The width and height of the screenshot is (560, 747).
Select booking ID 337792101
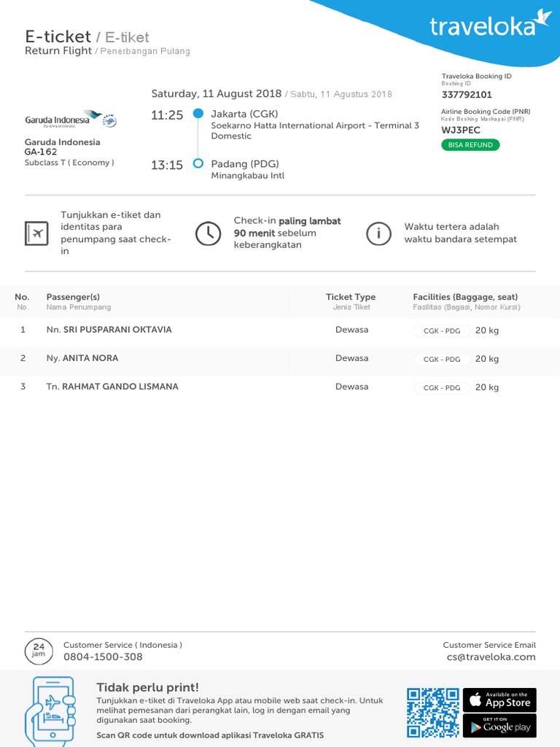click(x=467, y=95)
